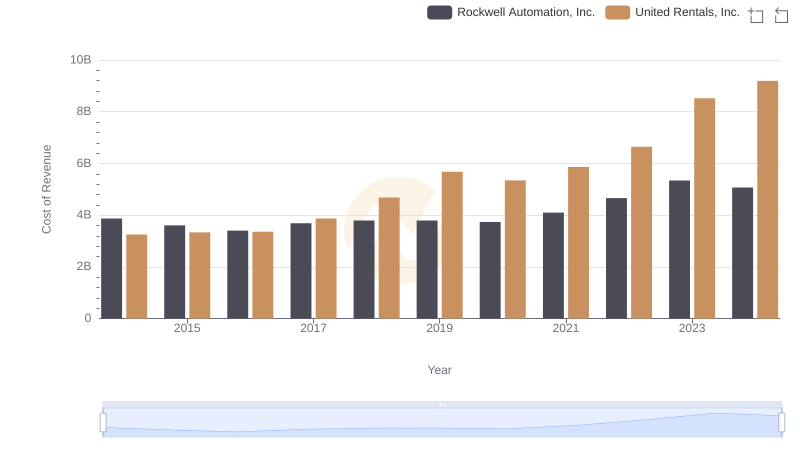Click the left handle of range slider
800x461 pixels.
103,423
